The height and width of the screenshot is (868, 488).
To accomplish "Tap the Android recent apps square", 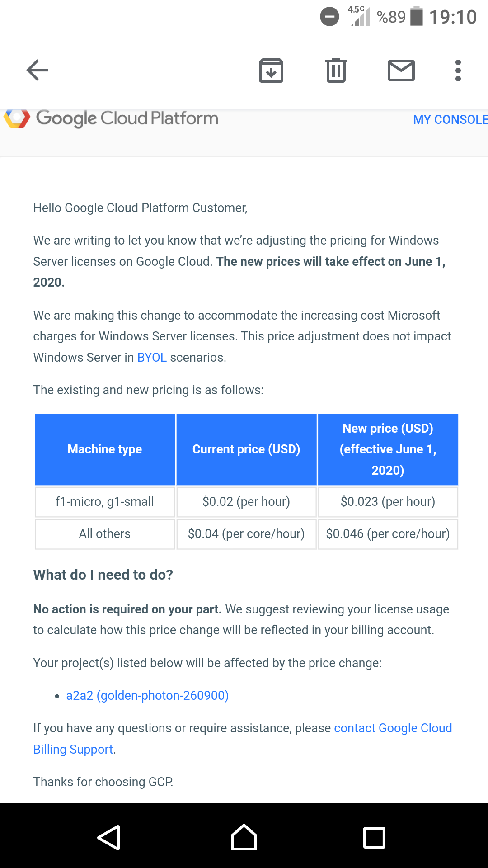I will click(x=375, y=837).
